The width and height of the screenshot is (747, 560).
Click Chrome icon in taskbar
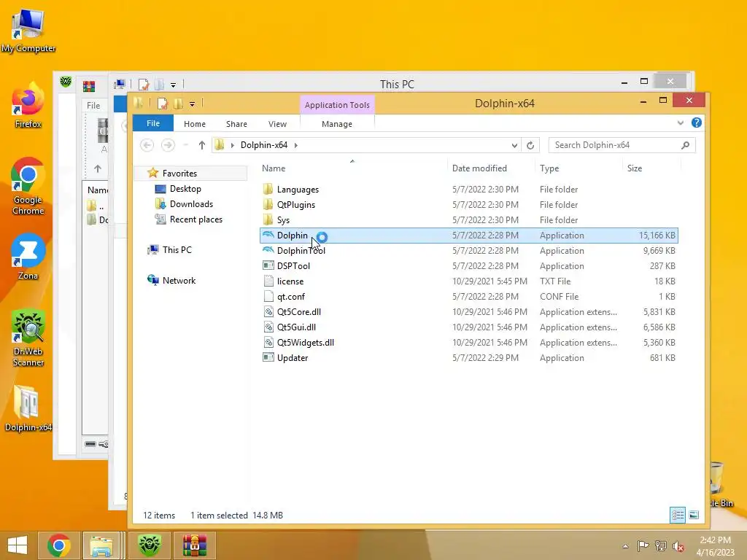point(59,545)
